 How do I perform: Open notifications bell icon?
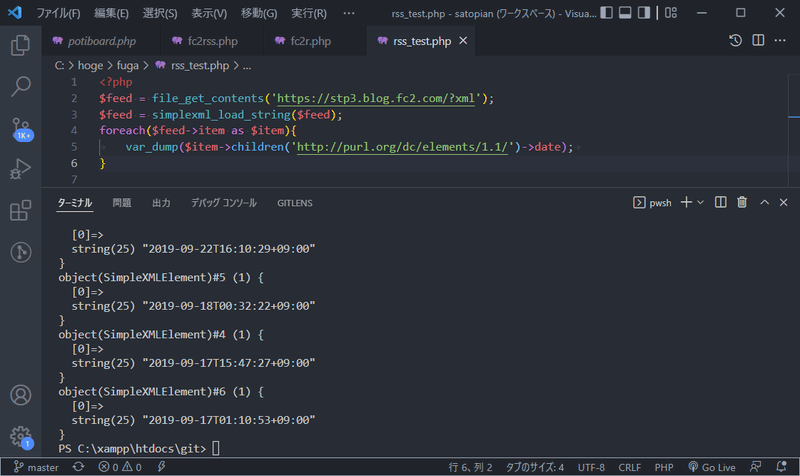click(781, 467)
